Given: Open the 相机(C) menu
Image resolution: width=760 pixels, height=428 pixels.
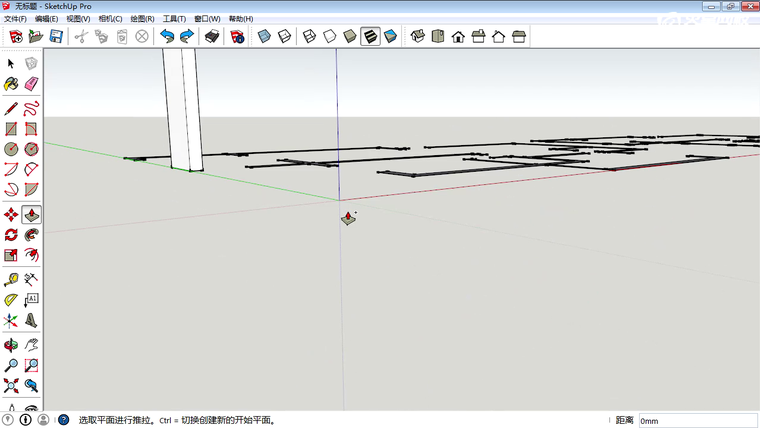Looking at the screenshot, I should [109, 19].
